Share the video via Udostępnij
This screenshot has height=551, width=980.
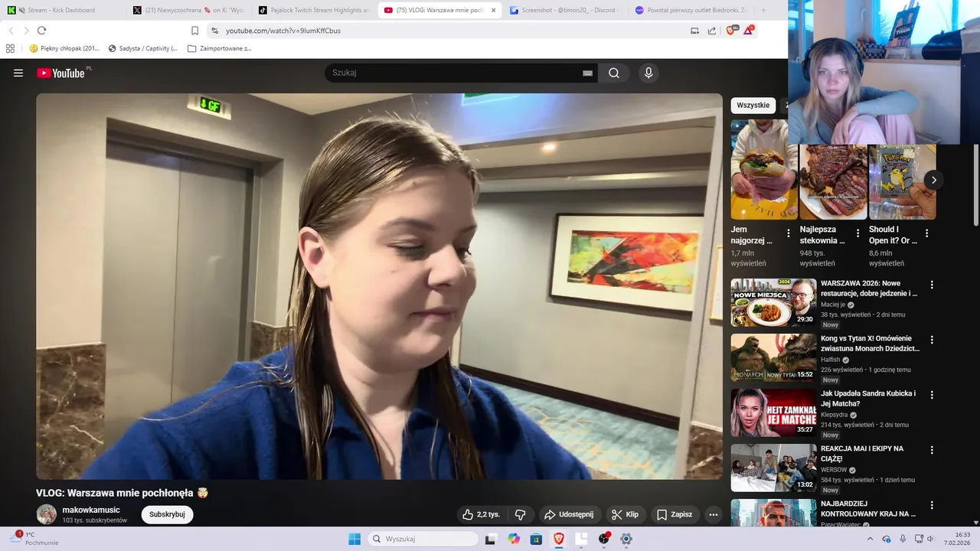pos(569,514)
